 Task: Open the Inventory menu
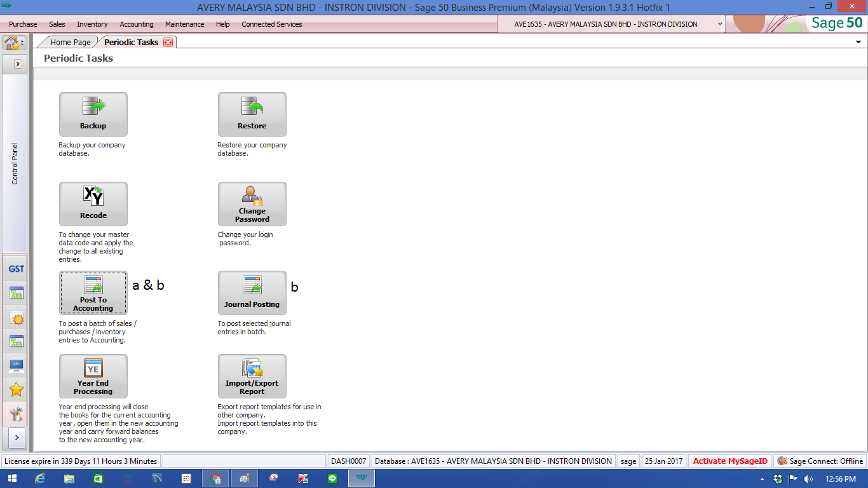tap(92, 24)
